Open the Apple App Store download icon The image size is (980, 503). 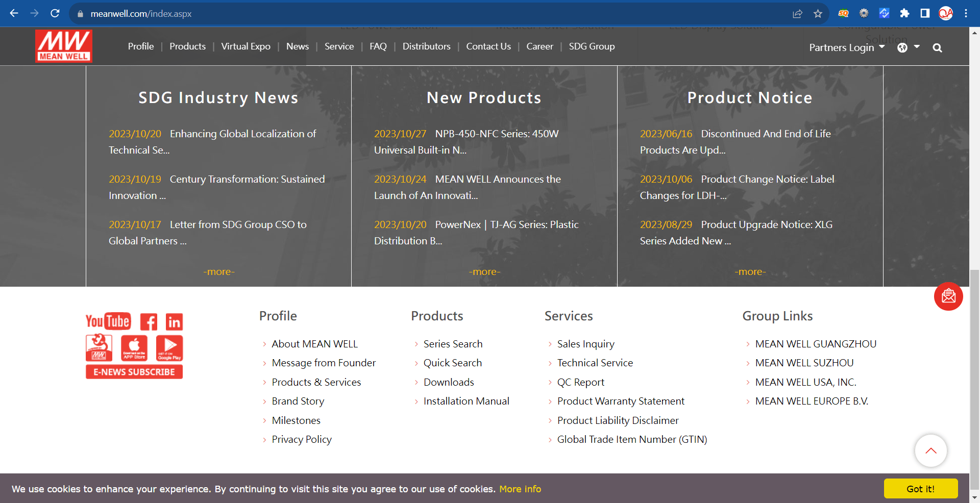pos(134,348)
